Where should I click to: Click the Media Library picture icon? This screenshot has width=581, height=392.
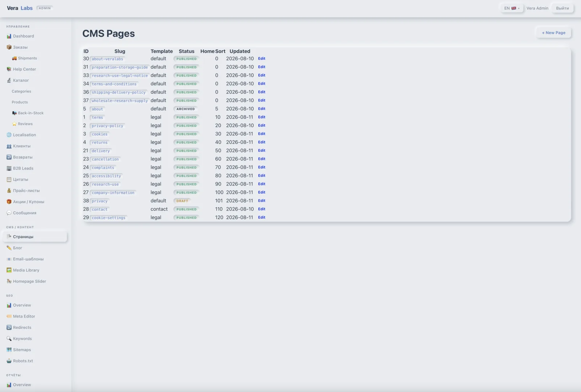(9, 270)
